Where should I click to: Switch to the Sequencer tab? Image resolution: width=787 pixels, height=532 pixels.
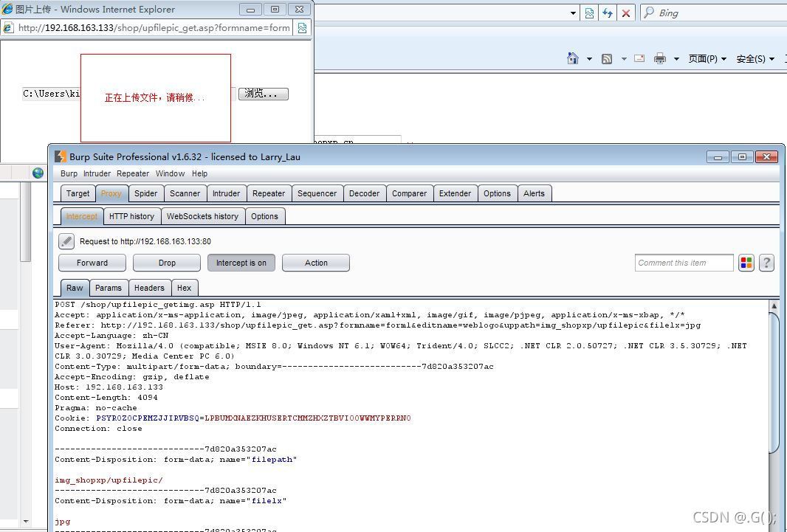pos(317,193)
